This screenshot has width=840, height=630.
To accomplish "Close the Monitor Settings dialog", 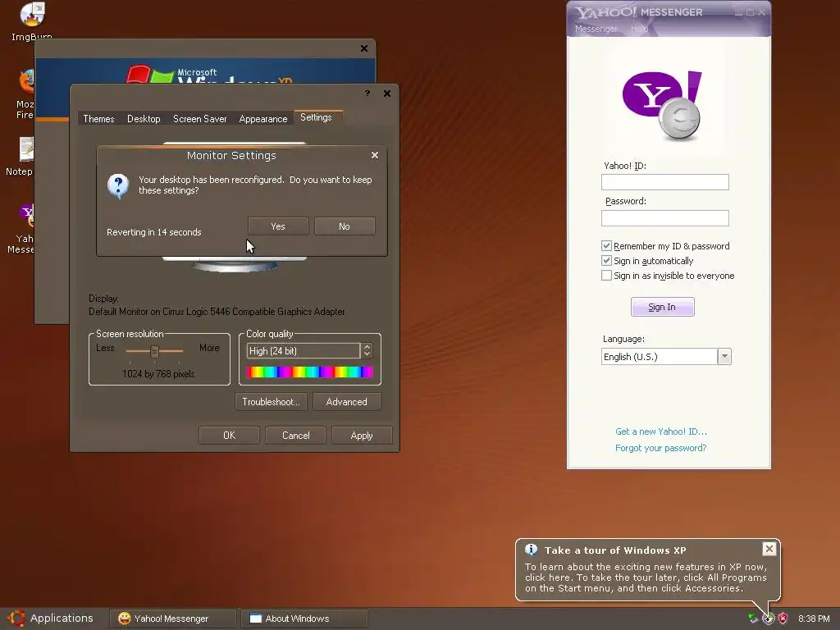I will point(375,155).
